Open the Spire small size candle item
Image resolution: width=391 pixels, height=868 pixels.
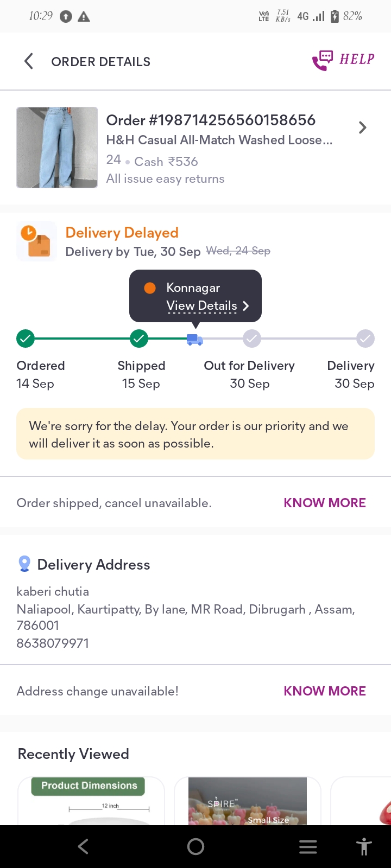tap(248, 801)
